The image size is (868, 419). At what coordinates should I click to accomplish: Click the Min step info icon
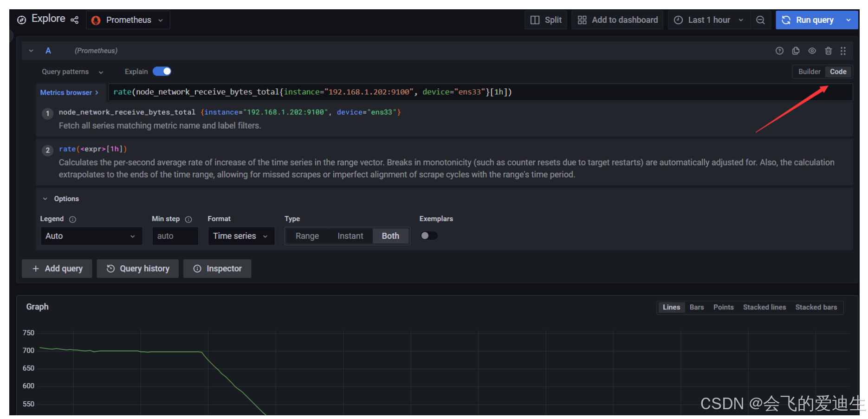pyautogui.click(x=188, y=219)
